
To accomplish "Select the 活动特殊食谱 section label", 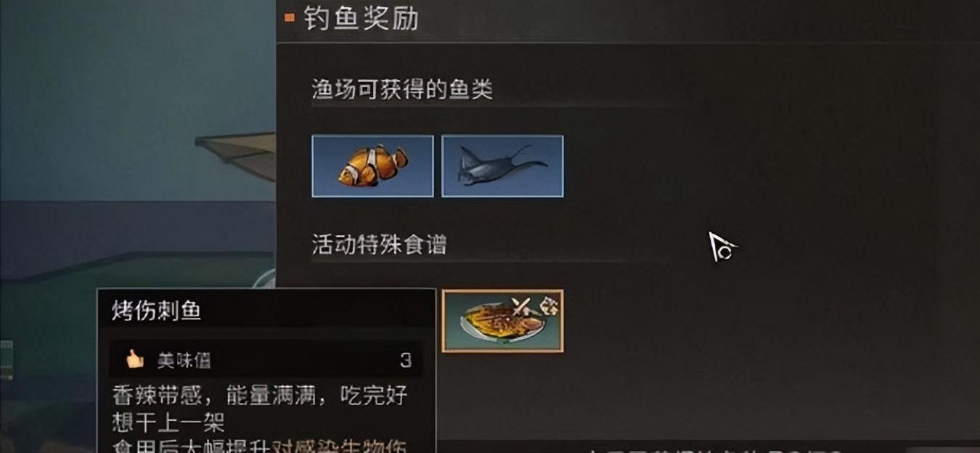I will [x=379, y=244].
